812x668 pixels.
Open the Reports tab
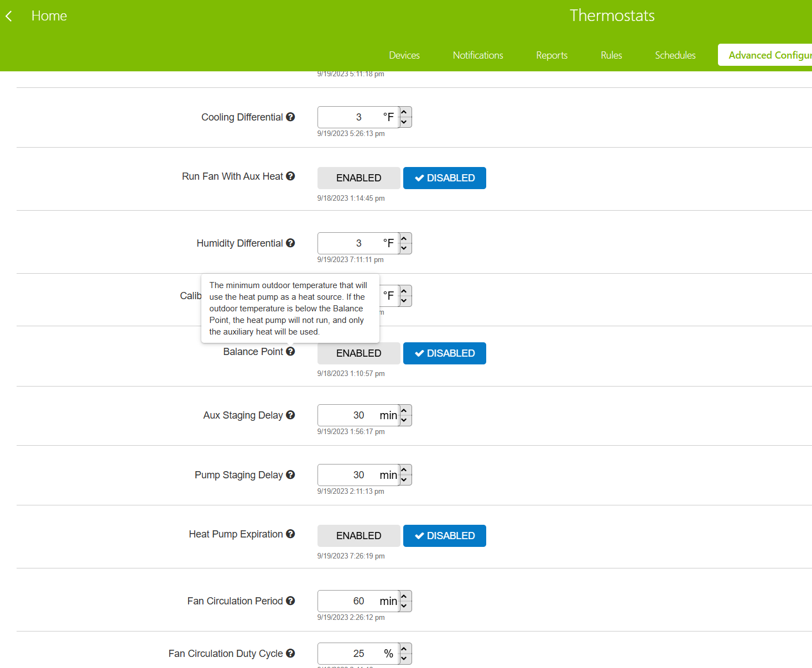pos(551,55)
